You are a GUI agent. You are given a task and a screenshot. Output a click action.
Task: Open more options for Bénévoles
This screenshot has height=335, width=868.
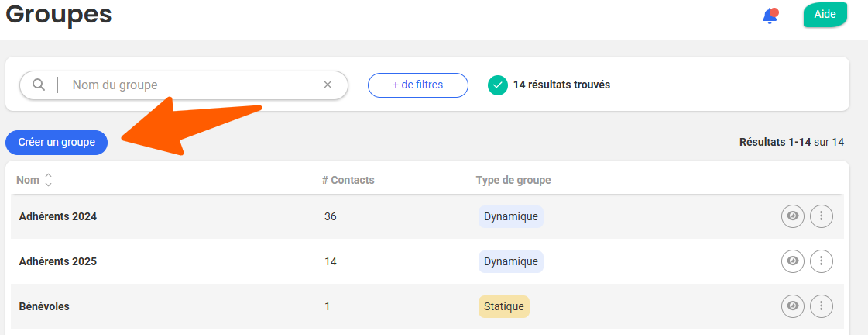[822, 306]
